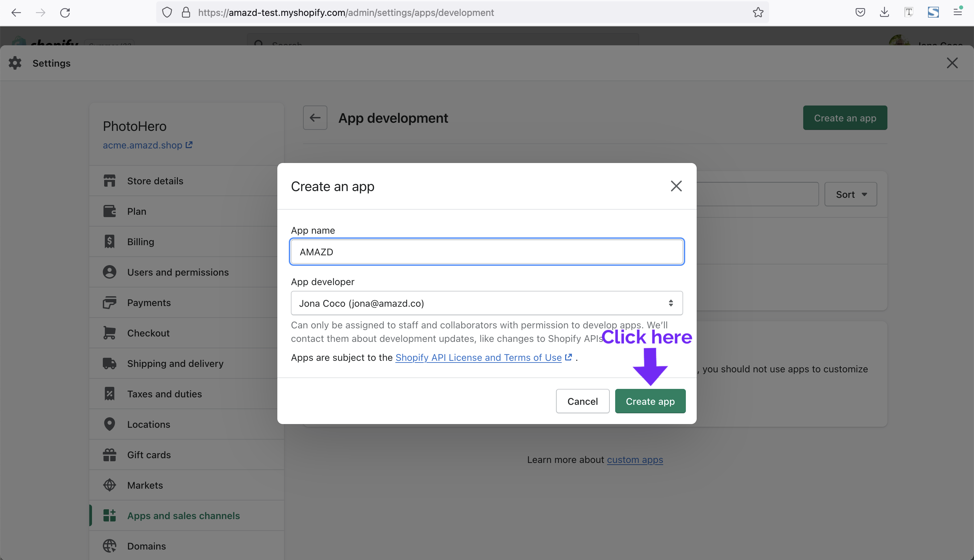The image size is (974, 560).
Task: Select Checkout in sidebar
Action: tap(186, 333)
